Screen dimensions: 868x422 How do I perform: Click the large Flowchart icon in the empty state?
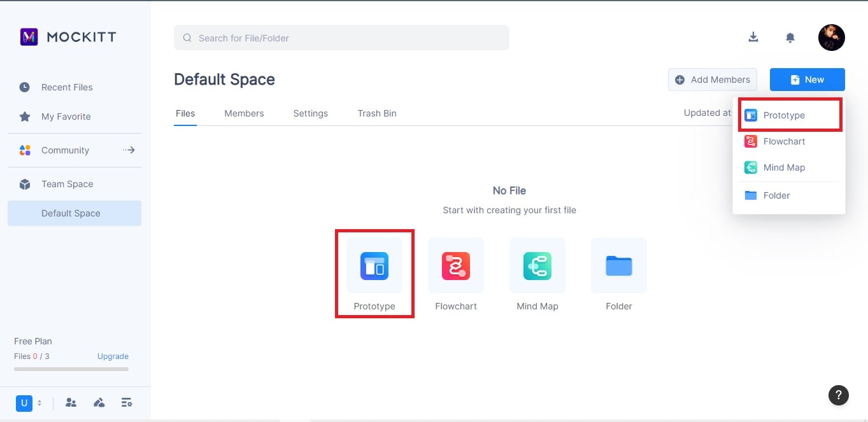coord(456,266)
